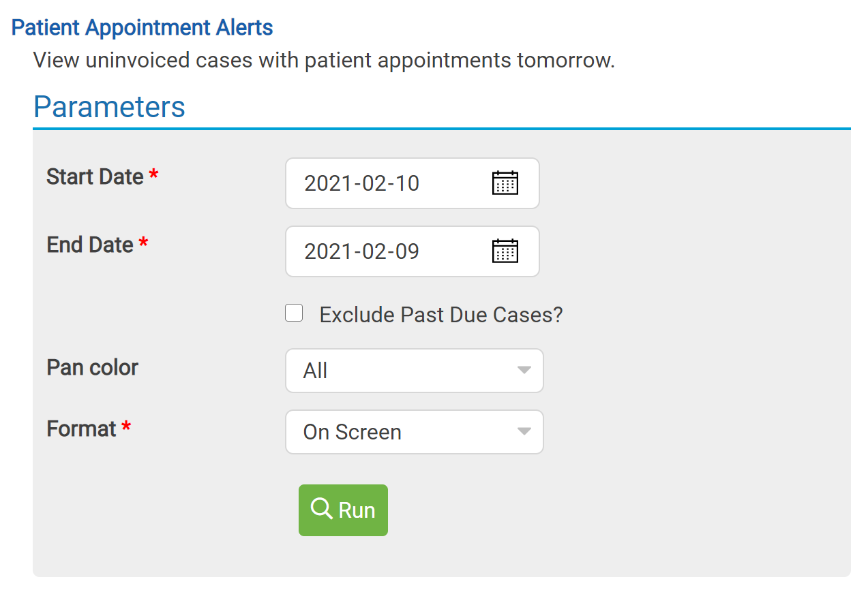Click the 'View uninvoiced cases' description text
Image resolution: width=868 pixels, height=605 pixels.
[324, 60]
